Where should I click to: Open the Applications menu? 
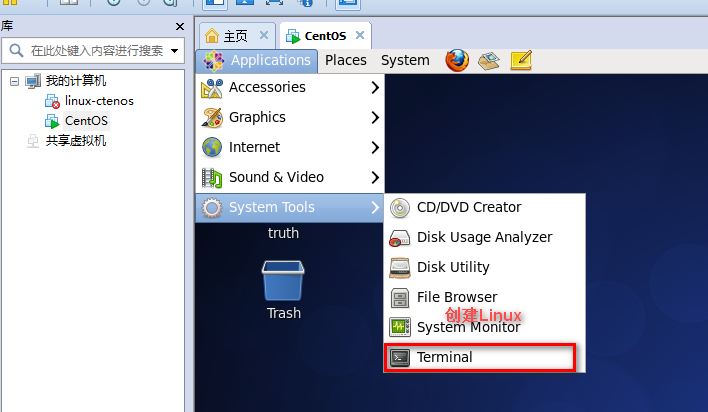pos(257,61)
